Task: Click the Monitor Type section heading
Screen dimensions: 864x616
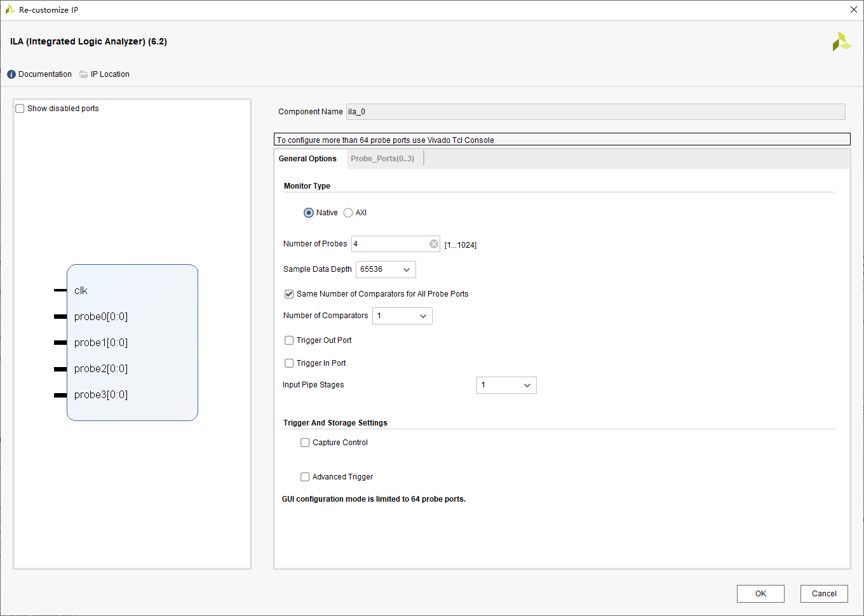Action: (x=307, y=186)
